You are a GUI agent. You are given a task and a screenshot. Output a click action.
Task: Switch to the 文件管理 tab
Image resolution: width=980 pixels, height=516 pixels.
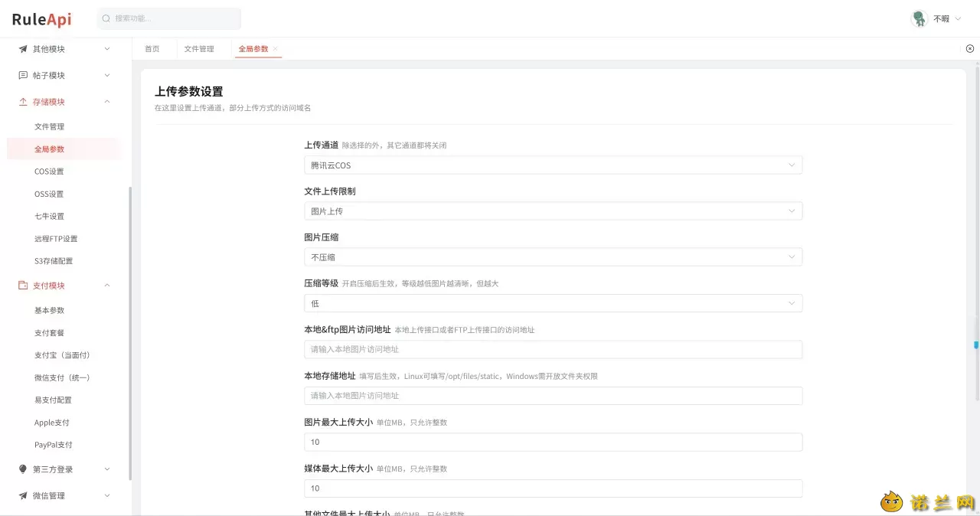[x=199, y=49]
